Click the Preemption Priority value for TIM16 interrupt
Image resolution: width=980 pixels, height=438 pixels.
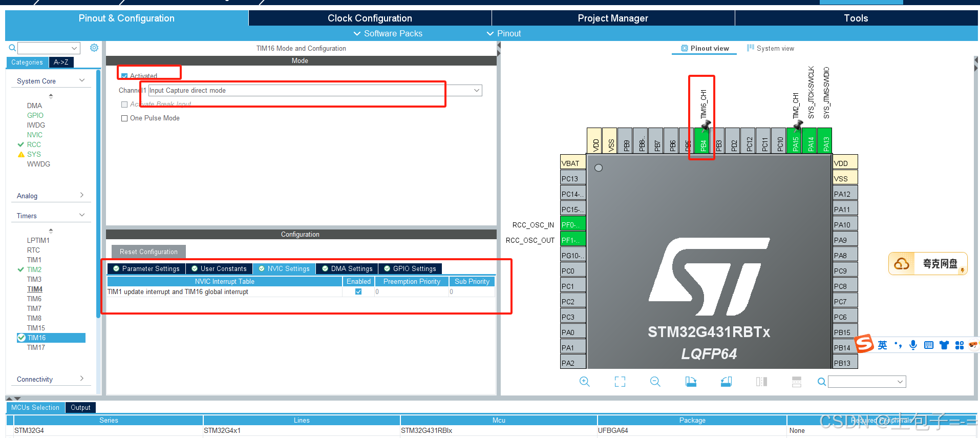(412, 291)
